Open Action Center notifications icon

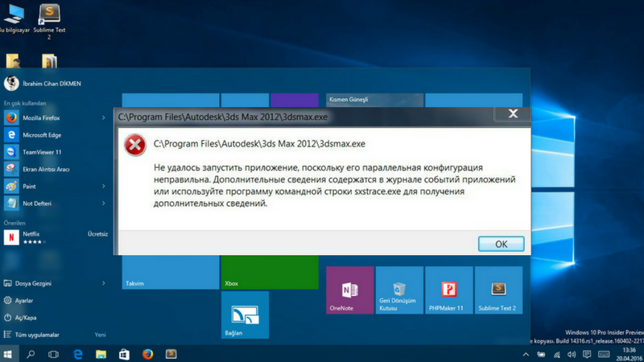(x=587, y=354)
